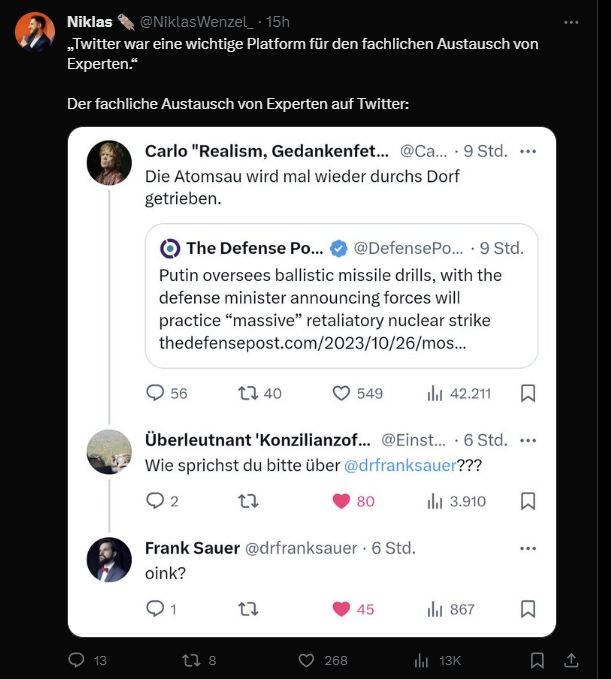This screenshot has width=611, height=679.
Task: Click the pink heart with 80 likes
Action: tap(341, 501)
